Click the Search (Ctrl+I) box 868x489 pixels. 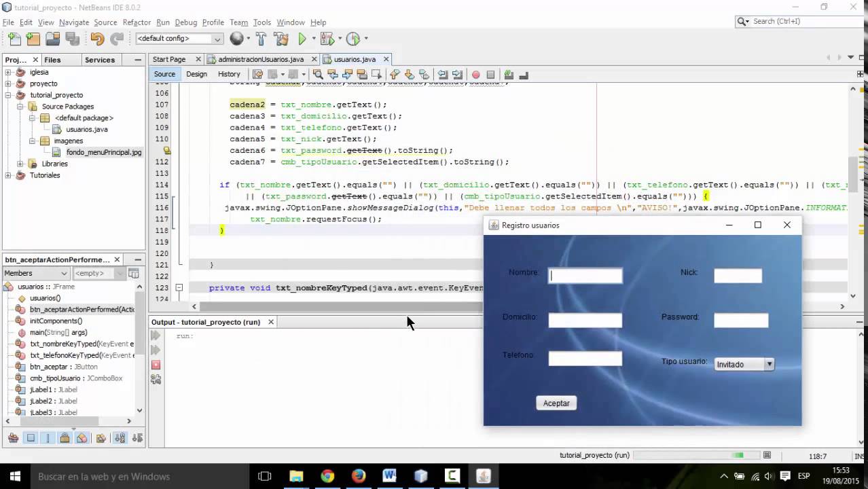tap(799, 22)
